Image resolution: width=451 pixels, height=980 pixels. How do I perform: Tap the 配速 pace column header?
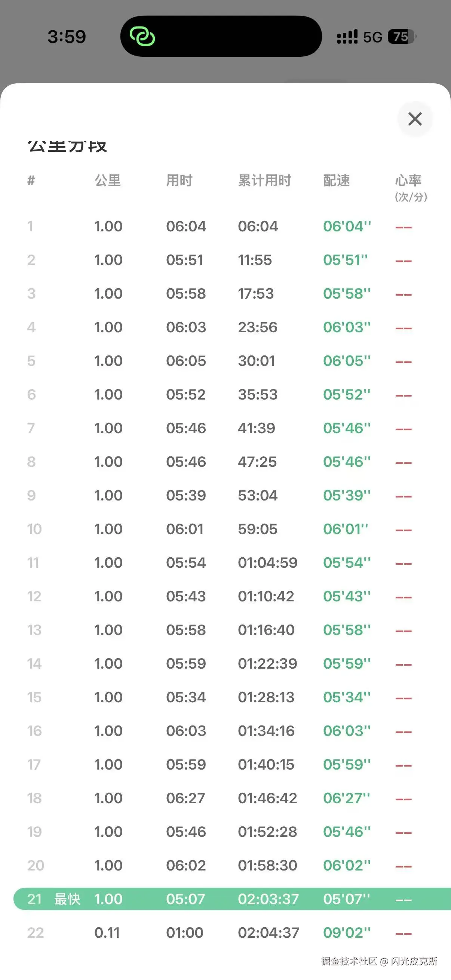click(x=336, y=180)
